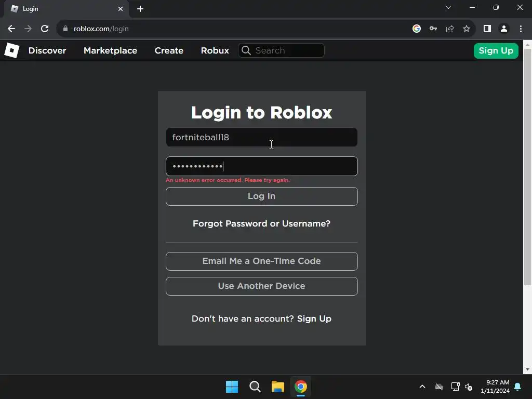532x399 pixels.
Task: Open Marketplace in Roblox navbar
Action: pos(110,50)
